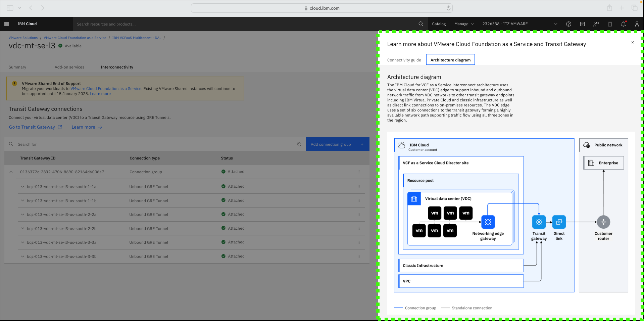Open the notifications bell icon
The image size is (644, 321).
click(623, 24)
